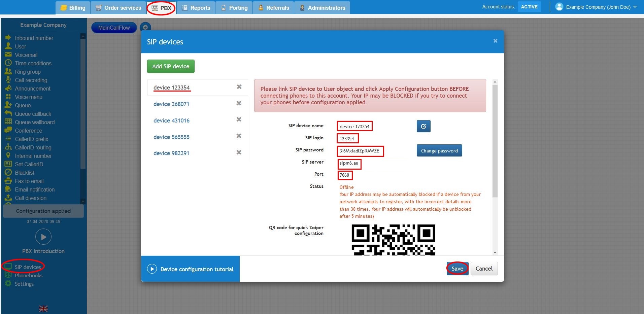This screenshot has width=644, height=314.
Task: Remove device 982291 using the X icon
Action: (239, 152)
